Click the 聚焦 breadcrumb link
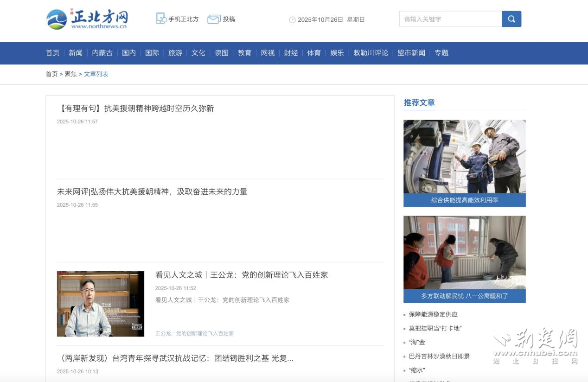This screenshot has height=382, width=588. click(70, 74)
